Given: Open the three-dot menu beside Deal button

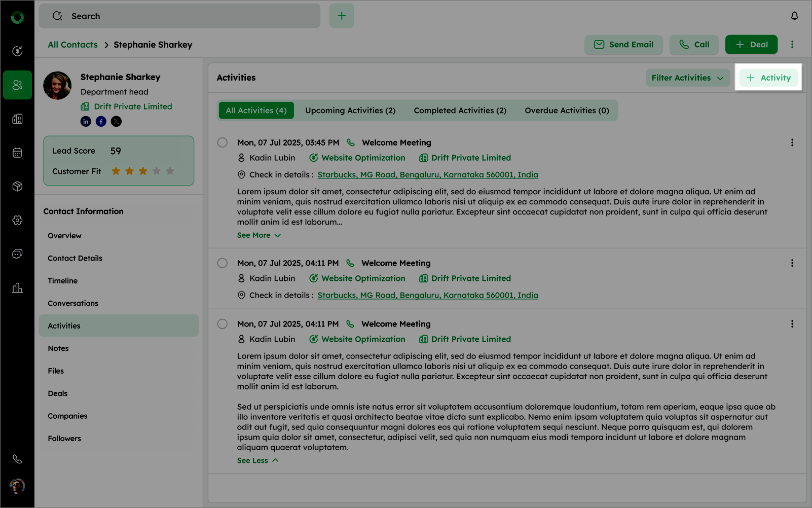Looking at the screenshot, I should pyautogui.click(x=792, y=45).
